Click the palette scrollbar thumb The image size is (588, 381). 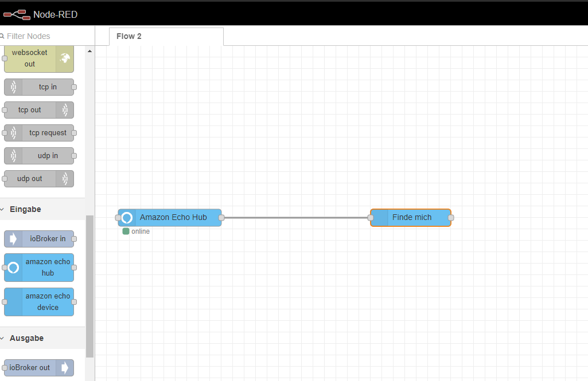point(89,286)
